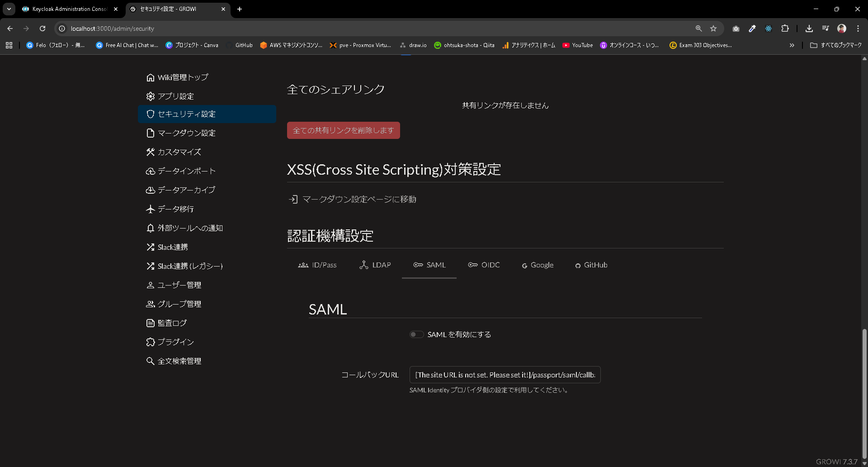Switch to the Keycloak Administration Console tab

[70, 9]
